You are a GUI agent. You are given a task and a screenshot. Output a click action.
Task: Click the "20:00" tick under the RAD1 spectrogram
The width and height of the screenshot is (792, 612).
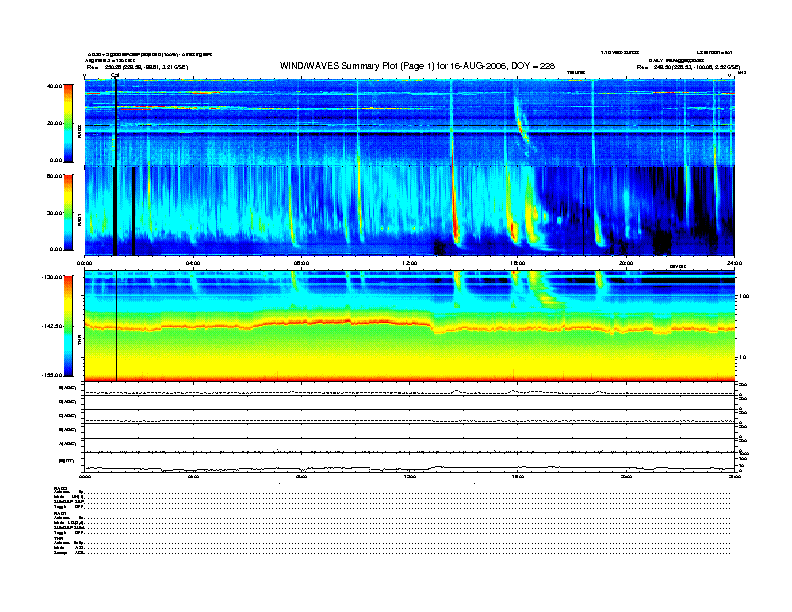pos(626,263)
